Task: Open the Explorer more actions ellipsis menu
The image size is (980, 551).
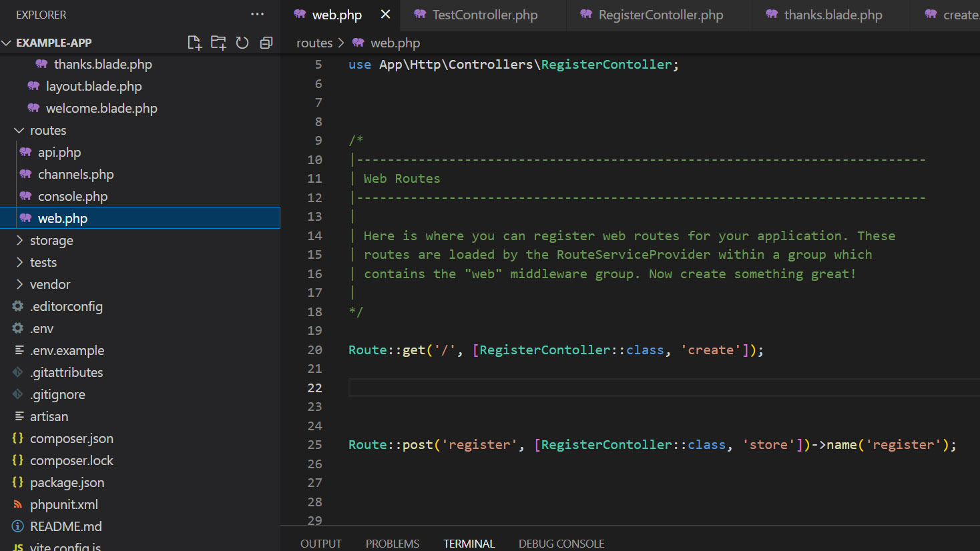Action: [x=257, y=14]
